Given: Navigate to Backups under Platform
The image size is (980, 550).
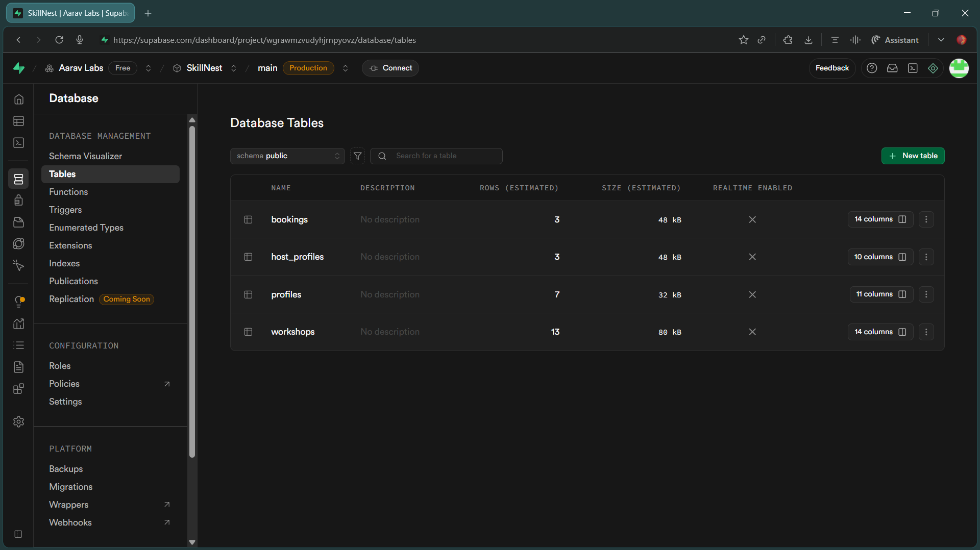Looking at the screenshot, I should [x=66, y=469].
